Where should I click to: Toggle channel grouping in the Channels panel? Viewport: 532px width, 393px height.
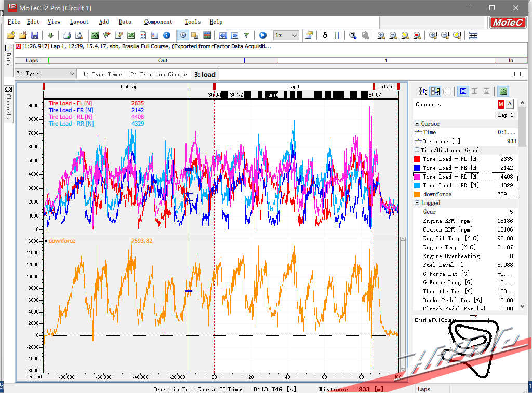tap(435, 91)
